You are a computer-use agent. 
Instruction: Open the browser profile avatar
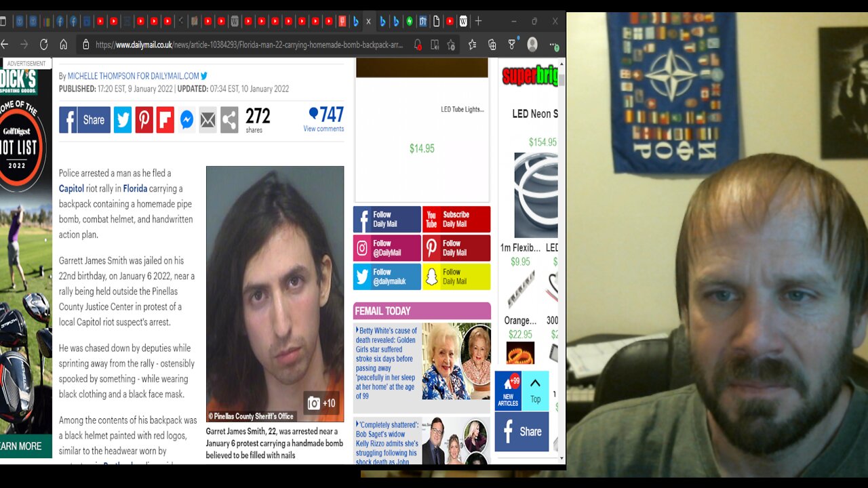pos(532,45)
